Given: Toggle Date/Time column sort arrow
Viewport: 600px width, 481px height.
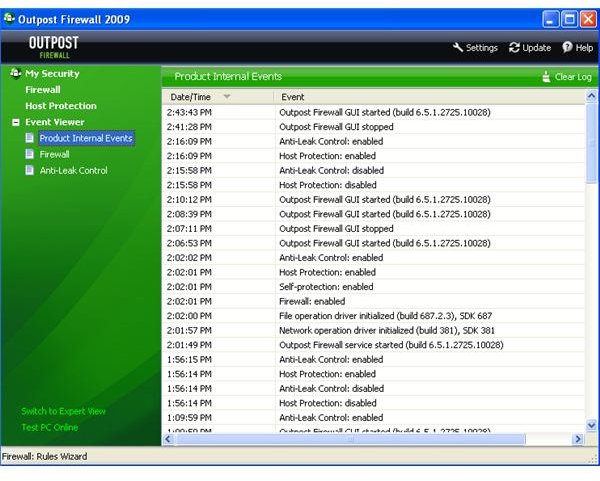Looking at the screenshot, I should pyautogui.click(x=227, y=96).
